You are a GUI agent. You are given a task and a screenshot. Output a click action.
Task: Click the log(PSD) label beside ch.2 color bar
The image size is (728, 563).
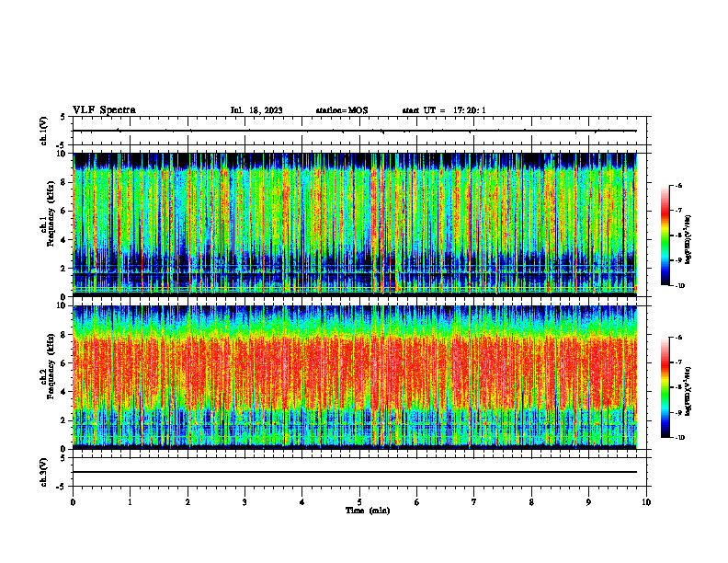click(x=688, y=391)
